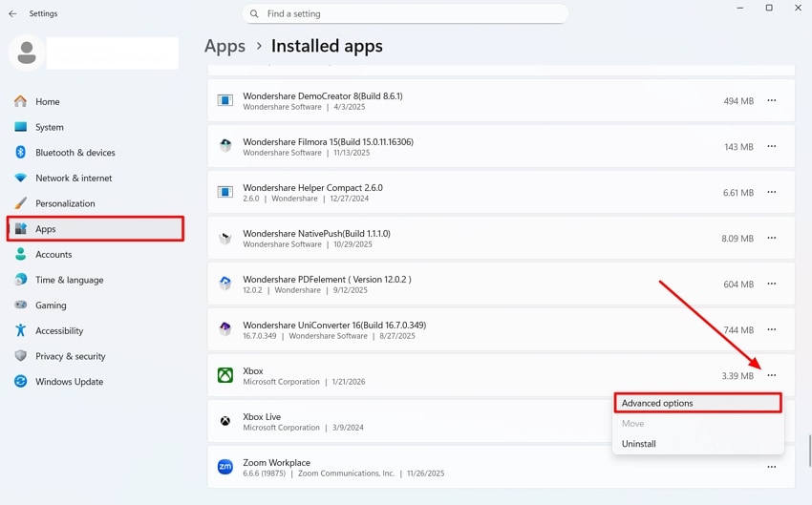Click the Accessibility figure icon
Image resolution: width=812 pixels, height=505 pixels.
[x=21, y=330]
